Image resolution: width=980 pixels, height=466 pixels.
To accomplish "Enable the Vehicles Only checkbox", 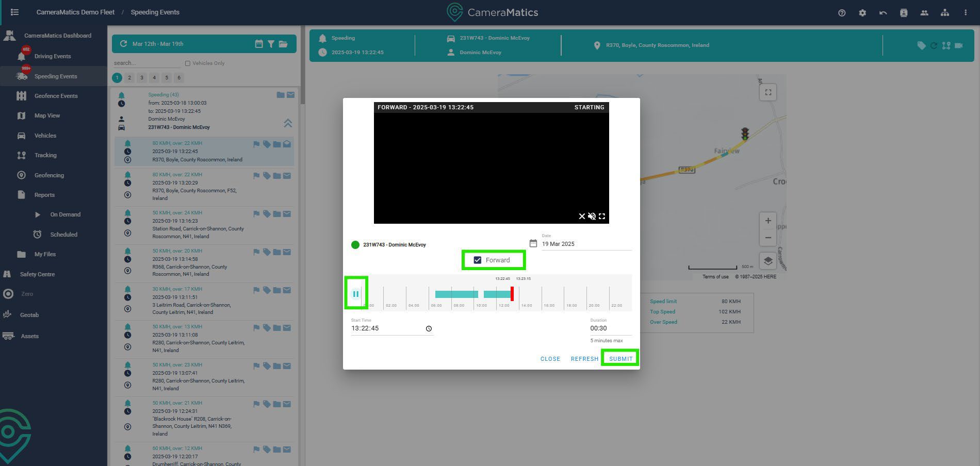I will click(x=187, y=63).
